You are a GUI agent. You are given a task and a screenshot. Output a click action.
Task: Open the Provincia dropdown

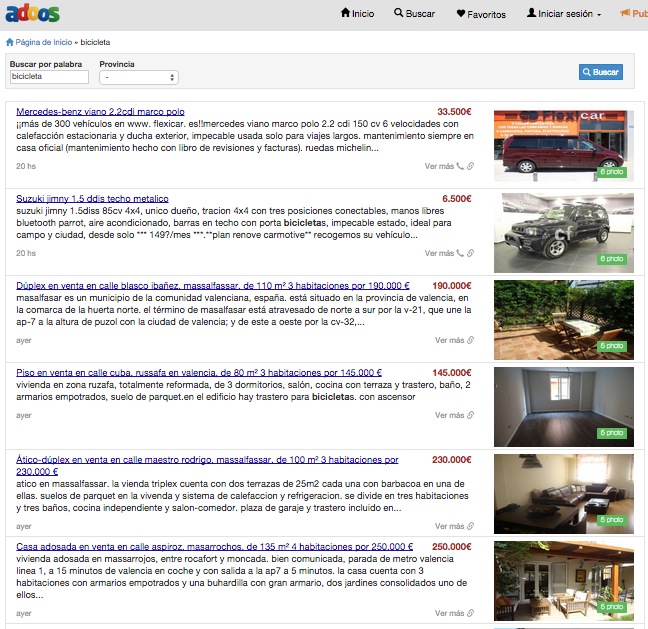tap(139, 77)
